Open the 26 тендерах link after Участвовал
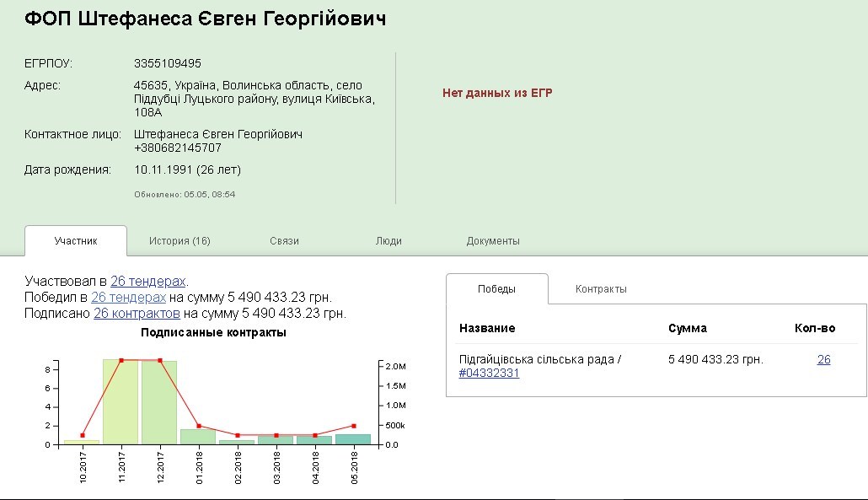This screenshot has height=500, width=868. pos(148,282)
